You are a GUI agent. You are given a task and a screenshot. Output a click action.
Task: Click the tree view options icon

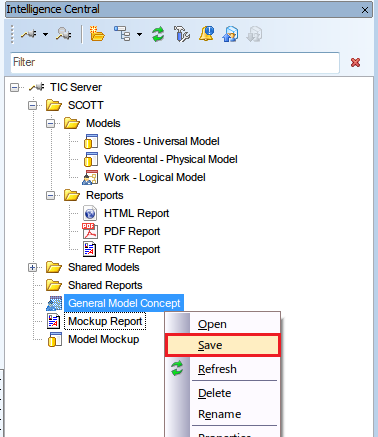122,34
